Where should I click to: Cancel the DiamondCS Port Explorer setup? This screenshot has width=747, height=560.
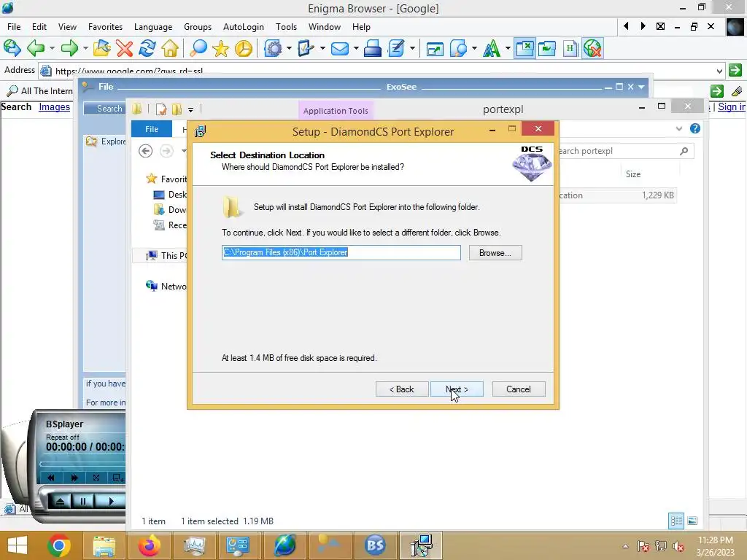click(519, 389)
